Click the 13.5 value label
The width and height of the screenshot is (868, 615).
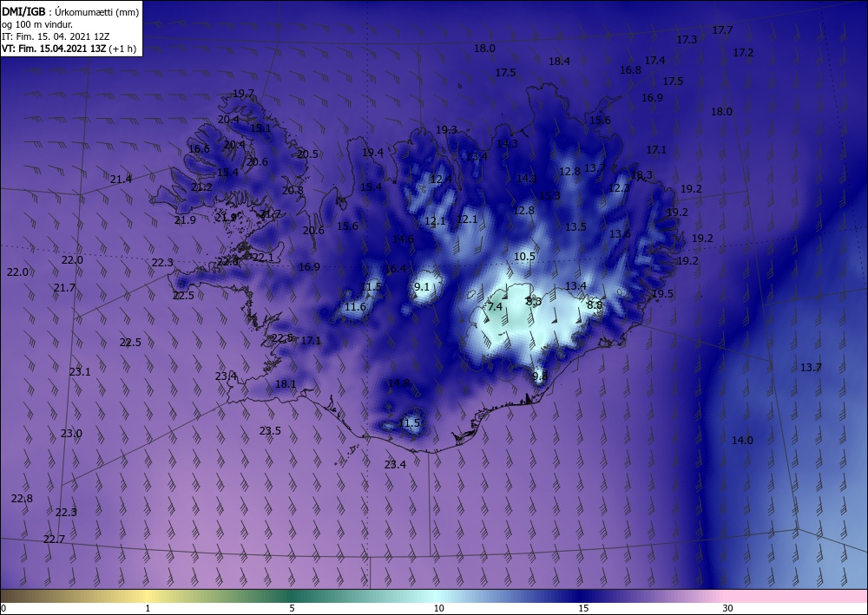tap(575, 227)
